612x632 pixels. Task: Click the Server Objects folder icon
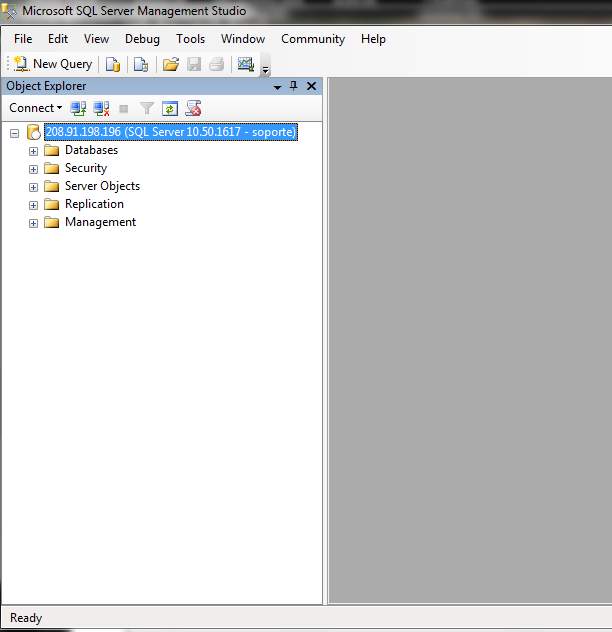(52, 186)
